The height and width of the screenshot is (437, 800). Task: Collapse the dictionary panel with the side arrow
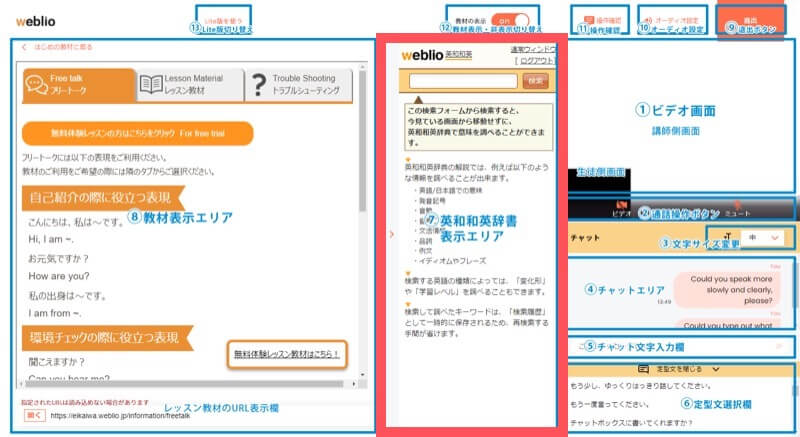[x=391, y=236]
